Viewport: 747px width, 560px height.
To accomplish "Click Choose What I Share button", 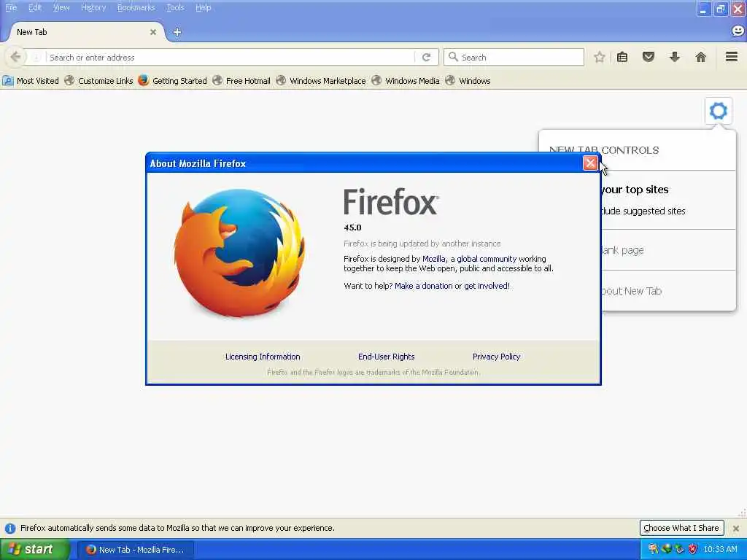I will point(682,528).
